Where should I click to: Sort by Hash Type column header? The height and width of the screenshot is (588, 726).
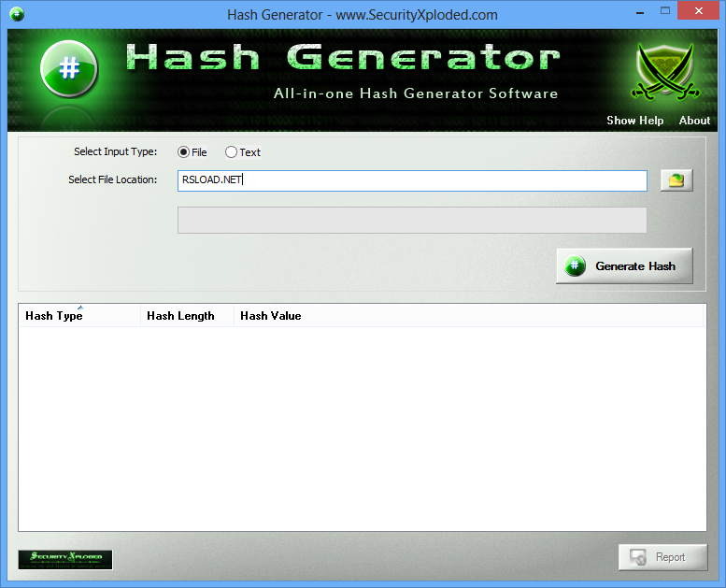79,316
